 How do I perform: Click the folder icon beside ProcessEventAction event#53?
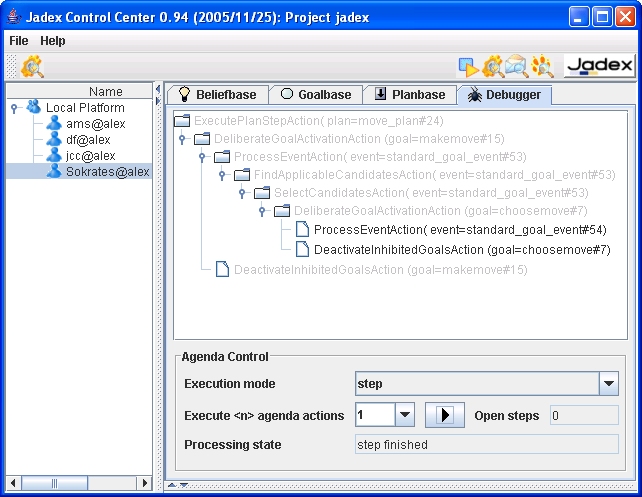click(222, 157)
